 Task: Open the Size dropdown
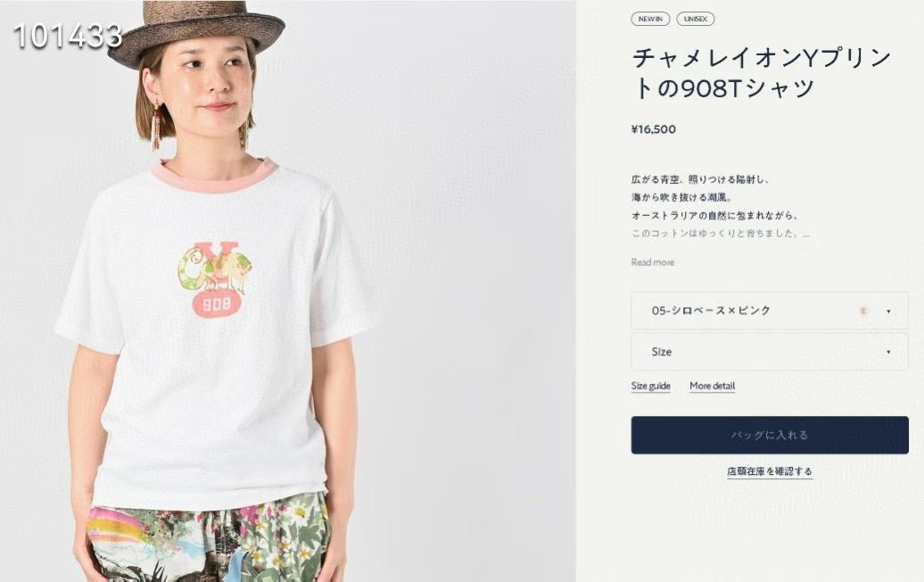click(770, 352)
